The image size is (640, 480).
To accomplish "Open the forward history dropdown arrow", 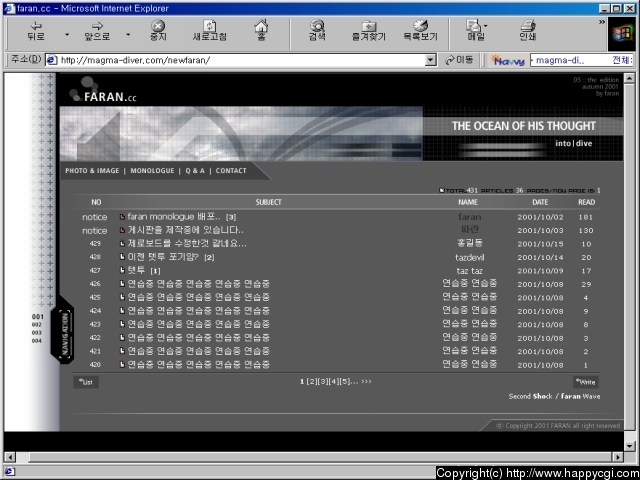I will coord(128,35).
